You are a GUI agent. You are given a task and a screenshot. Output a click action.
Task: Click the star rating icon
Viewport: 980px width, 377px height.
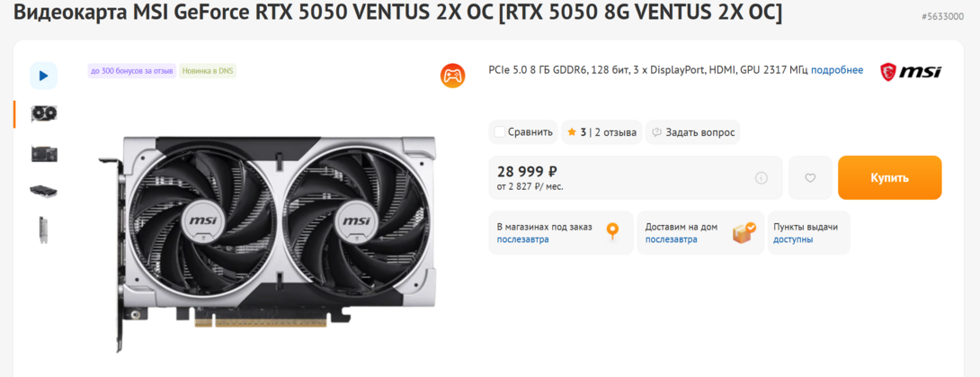(x=571, y=132)
